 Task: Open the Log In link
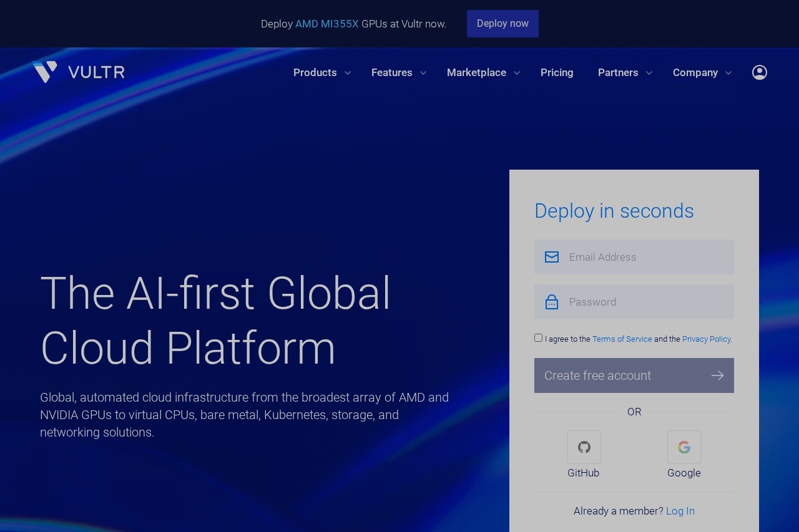coord(680,511)
